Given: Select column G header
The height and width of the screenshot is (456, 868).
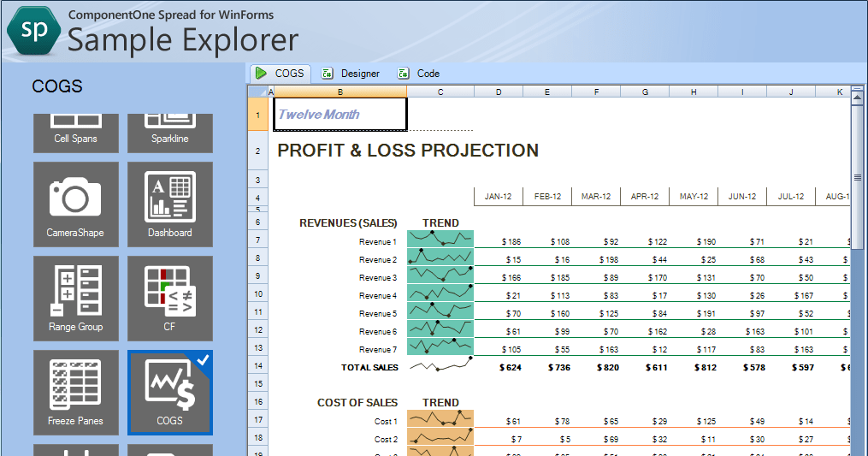Looking at the screenshot, I should pos(645,92).
